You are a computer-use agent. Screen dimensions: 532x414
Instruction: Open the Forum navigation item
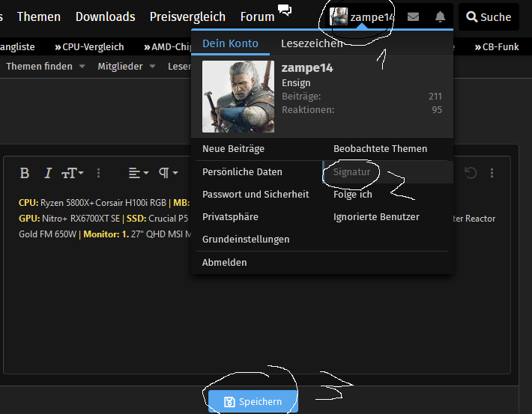pyautogui.click(x=257, y=16)
